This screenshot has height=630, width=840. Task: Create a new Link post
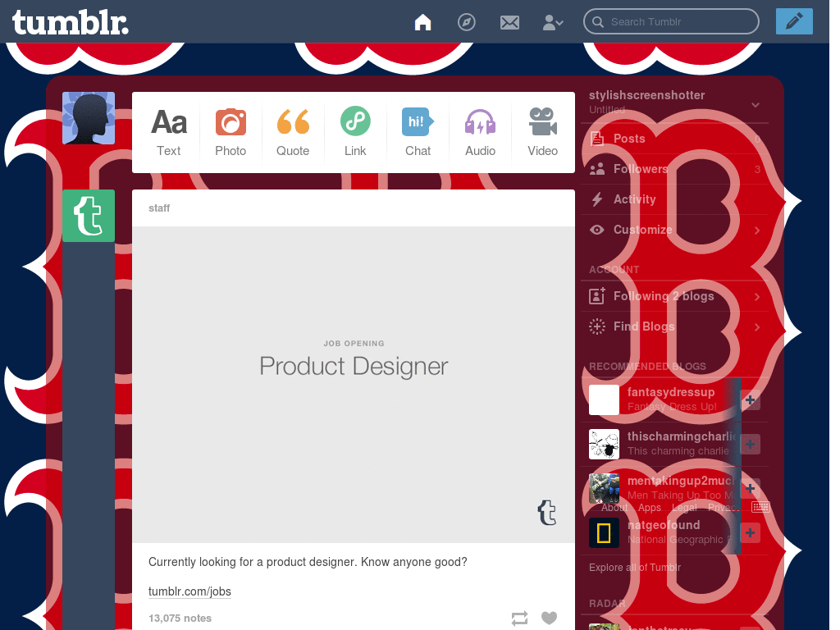click(x=355, y=132)
